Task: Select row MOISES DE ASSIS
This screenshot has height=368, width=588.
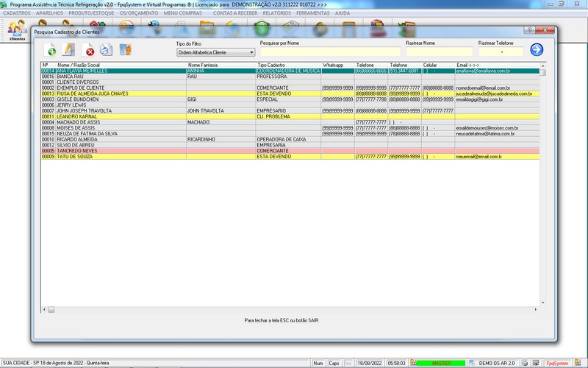Action: pyautogui.click(x=290, y=127)
